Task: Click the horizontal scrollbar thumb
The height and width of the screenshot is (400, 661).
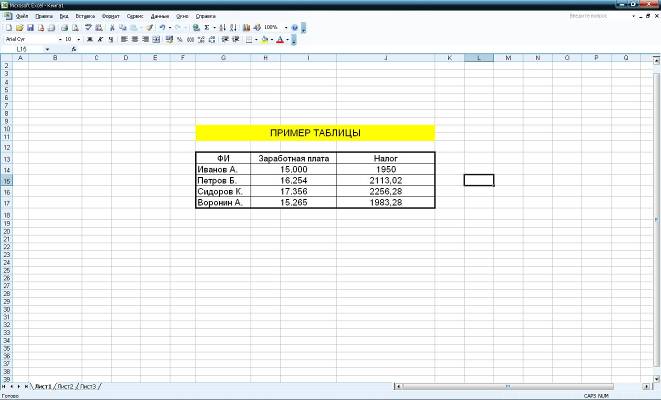Action: click(x=508, y=387)
